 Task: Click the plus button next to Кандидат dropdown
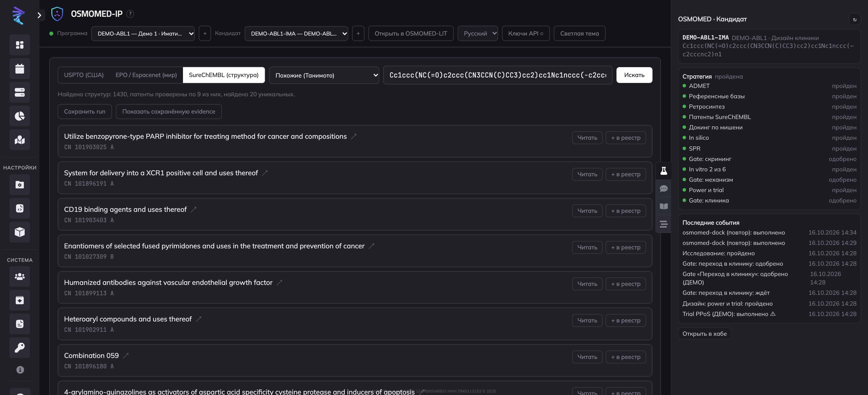click(x=358, y=33)
